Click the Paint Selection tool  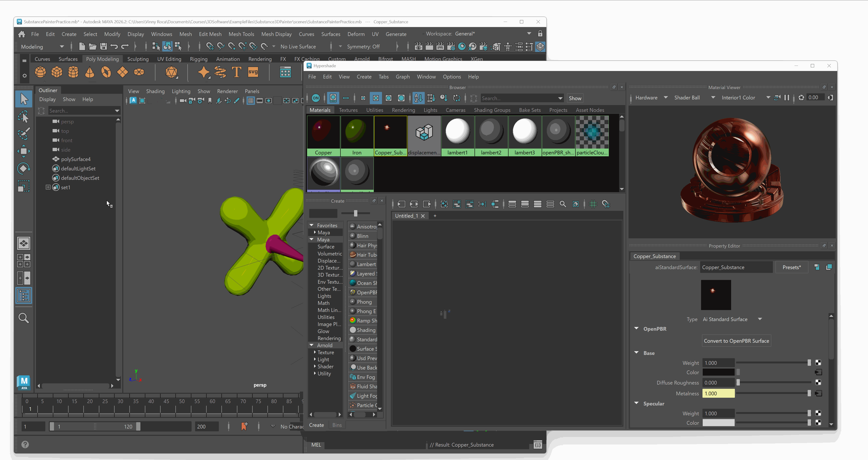coord(23,134)
